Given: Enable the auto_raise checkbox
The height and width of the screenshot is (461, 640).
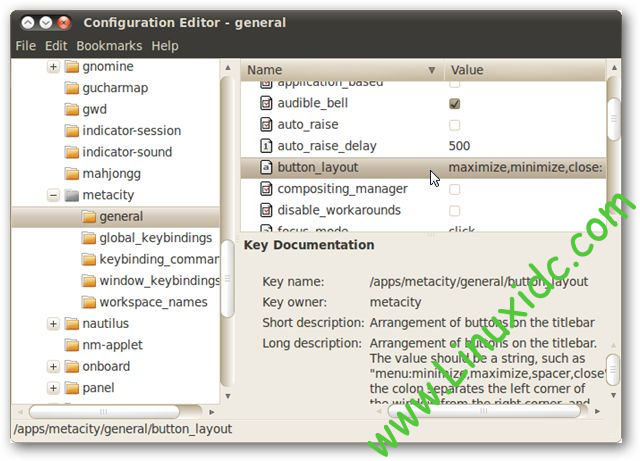Looking at the screenshot, I should [x=455, y=125].
